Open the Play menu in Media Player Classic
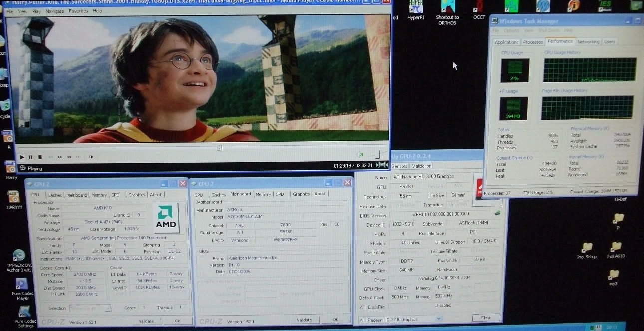The height and width of the screenshot is (331, 644). pos(36,11)
